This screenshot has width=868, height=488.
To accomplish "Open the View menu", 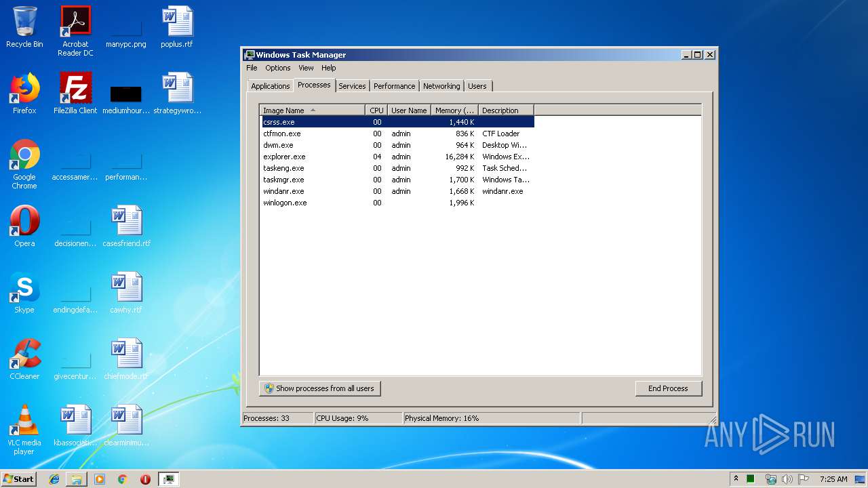I will click(307, 68).
